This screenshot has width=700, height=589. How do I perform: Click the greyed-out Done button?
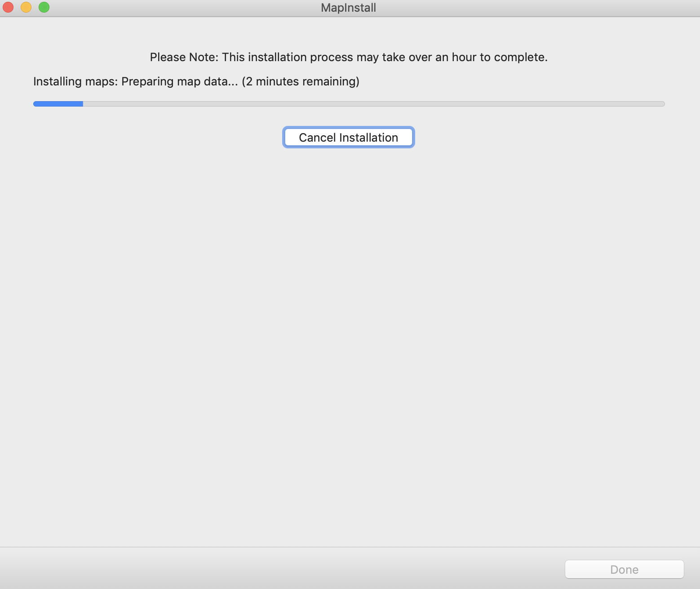click(624, 569)
